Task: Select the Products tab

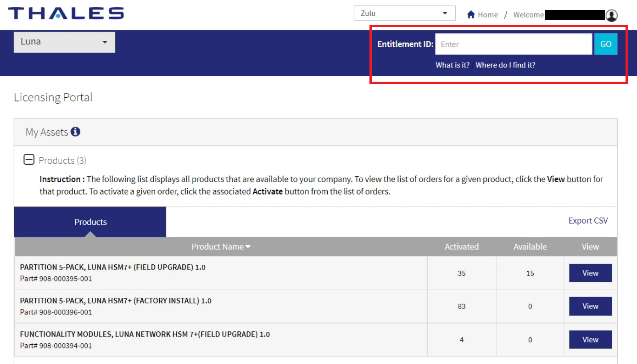Action: (90, 222)
